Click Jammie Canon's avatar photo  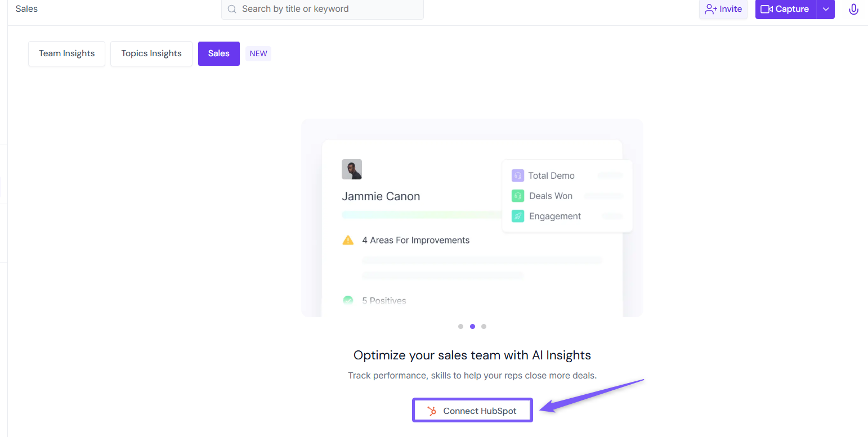point(352,169)
